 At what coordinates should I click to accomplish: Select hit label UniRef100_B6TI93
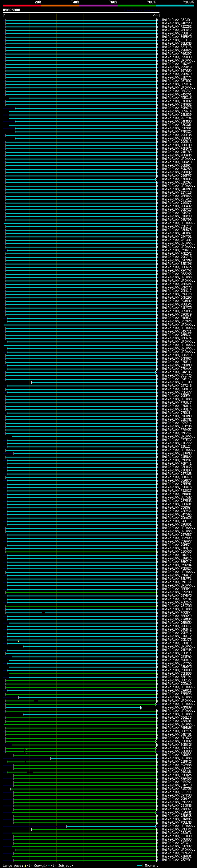tap(177, 382)
